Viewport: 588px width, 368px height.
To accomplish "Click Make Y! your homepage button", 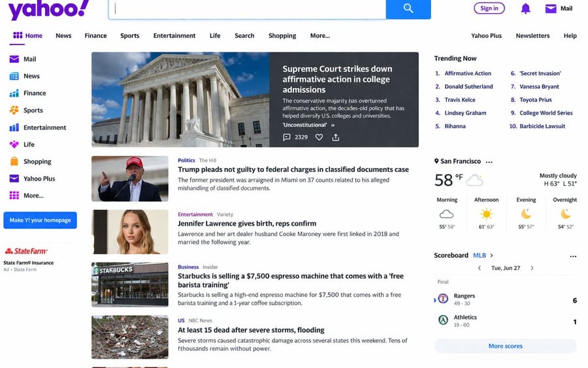I will click(40, 220).
